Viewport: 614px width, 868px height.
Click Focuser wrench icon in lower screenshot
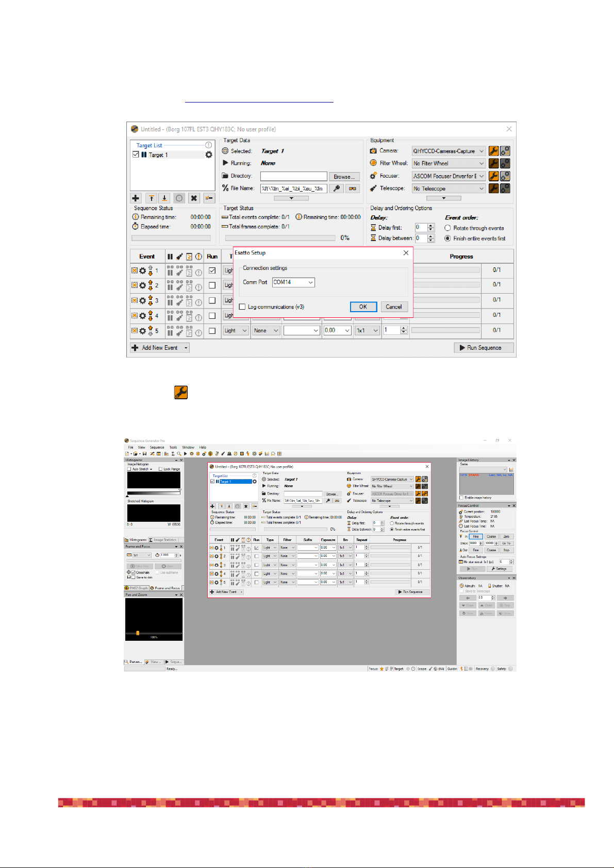point(418,493)
